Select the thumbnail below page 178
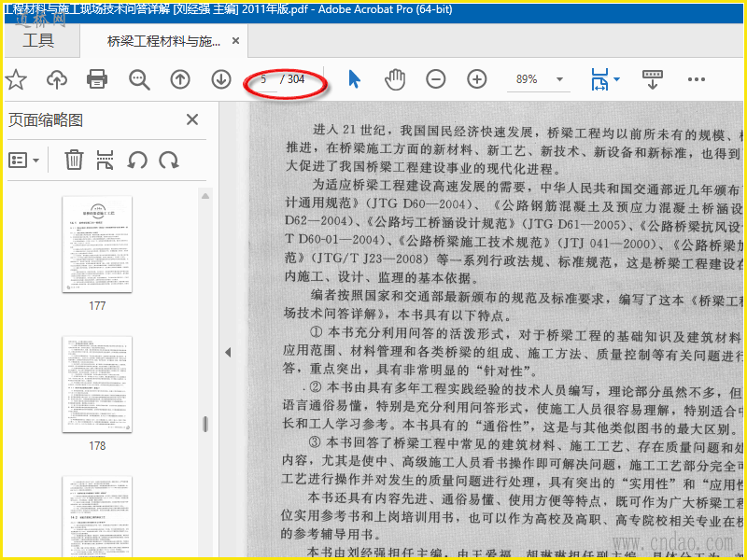747x560 pixels. point(97,516)
